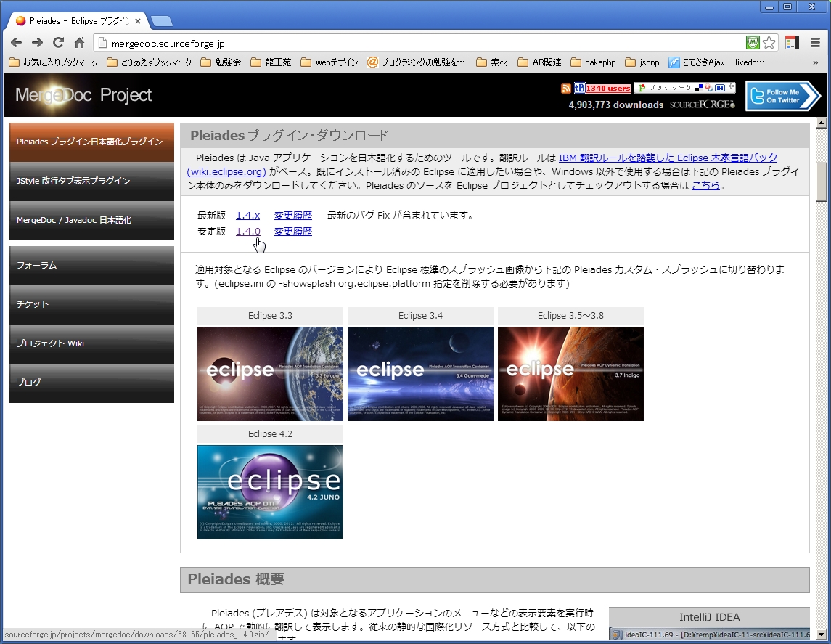Click the Eclipse 3.5〜3.8 caption label
The width and height of the screenshot is (831, 644).
coord(570,315)
